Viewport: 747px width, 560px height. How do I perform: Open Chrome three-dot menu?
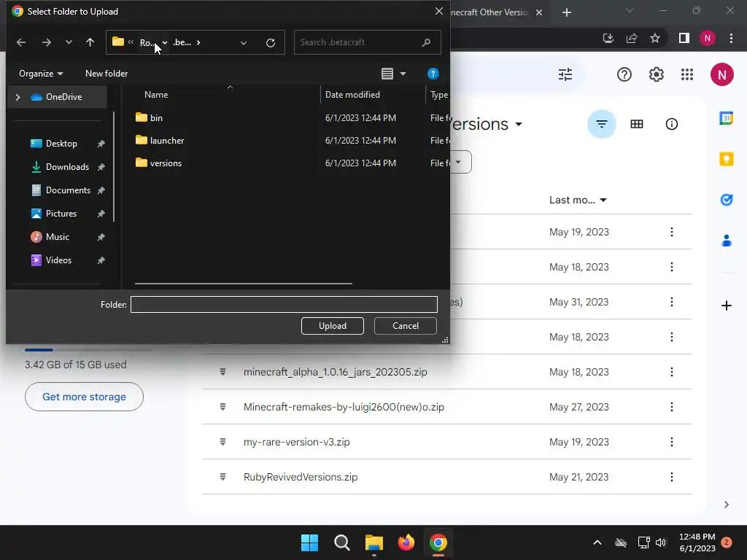click(731, 38)
